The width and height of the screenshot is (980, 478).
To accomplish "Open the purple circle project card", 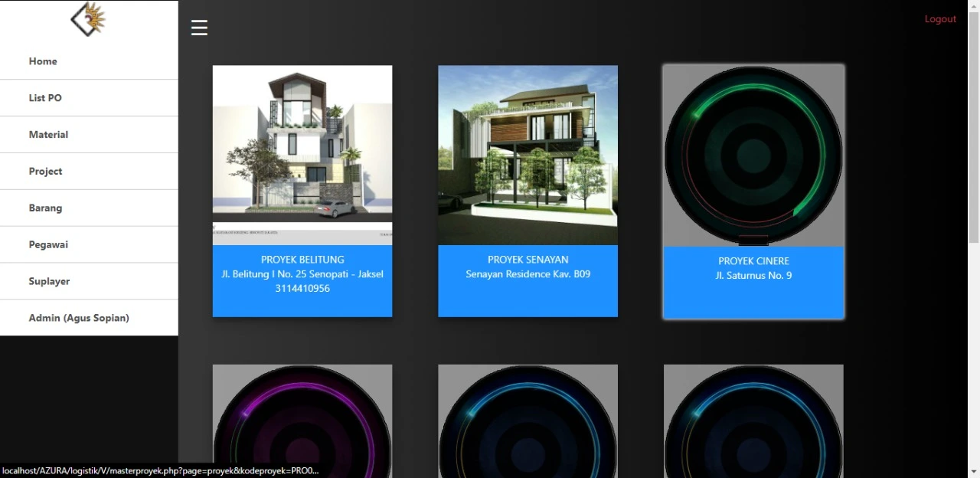I will coord(302,420).
